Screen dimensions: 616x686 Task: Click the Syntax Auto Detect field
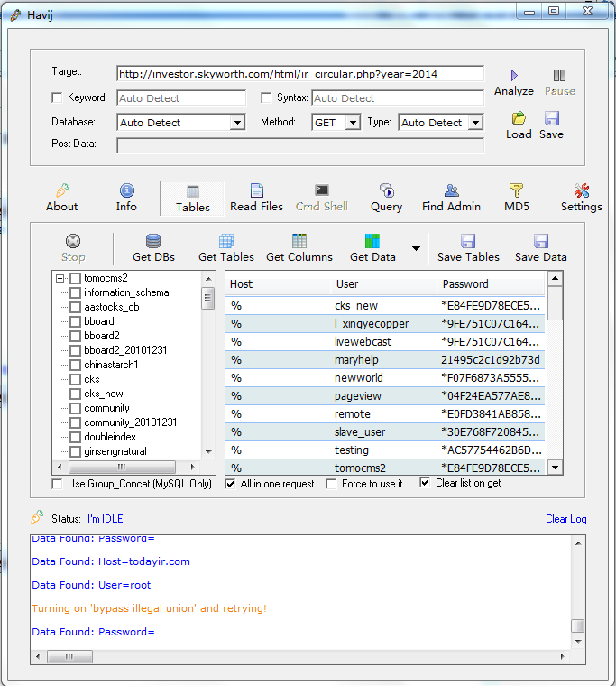click(398, 98)
